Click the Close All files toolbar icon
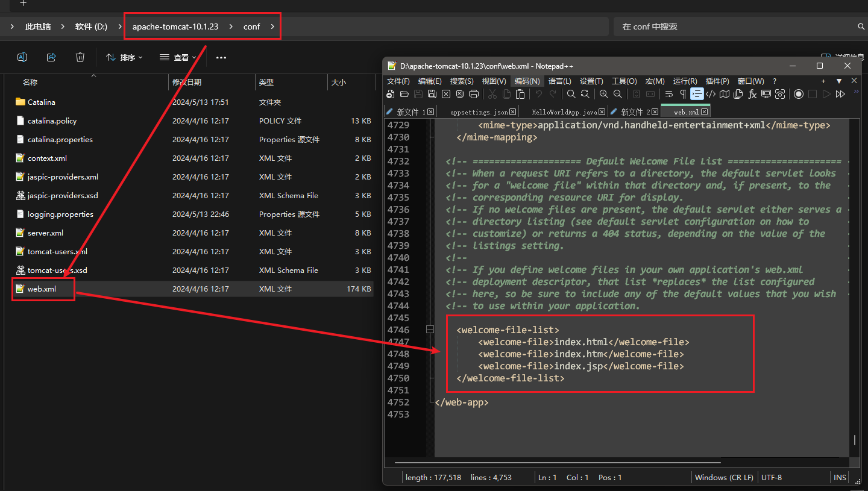The image size is (868, 491). [460, 94]
